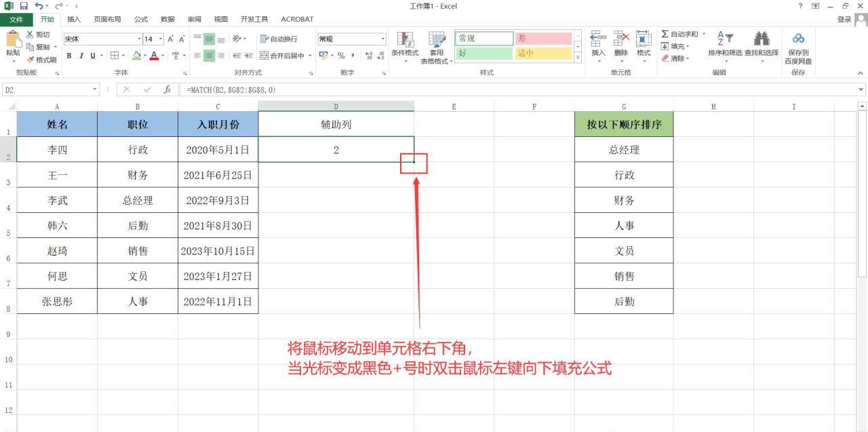Click the text orientation icon
The width and height of the screenshot is (868, 432).
coord(238,39)
